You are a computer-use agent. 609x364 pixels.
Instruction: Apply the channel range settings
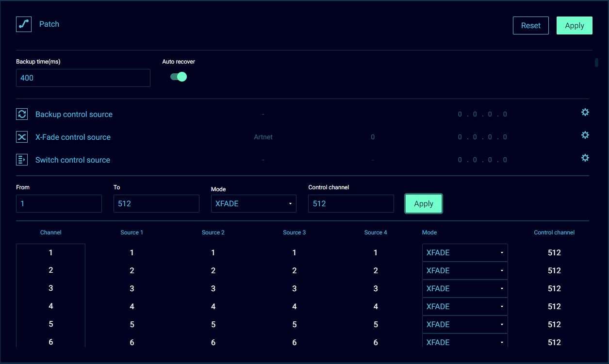coord(423,204)
